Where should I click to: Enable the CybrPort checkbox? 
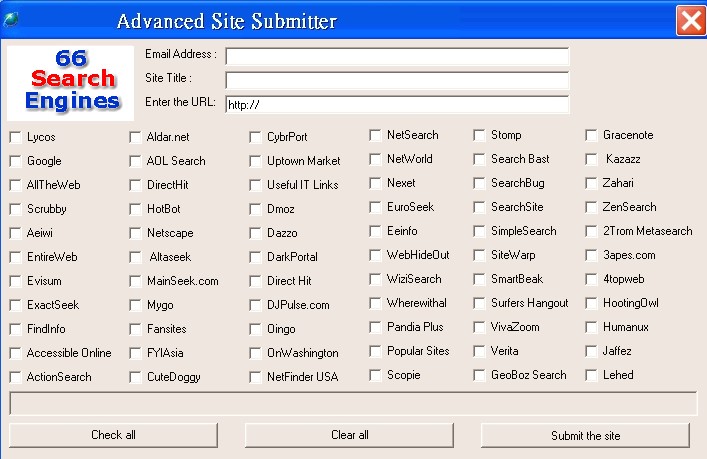pos(255,137)
